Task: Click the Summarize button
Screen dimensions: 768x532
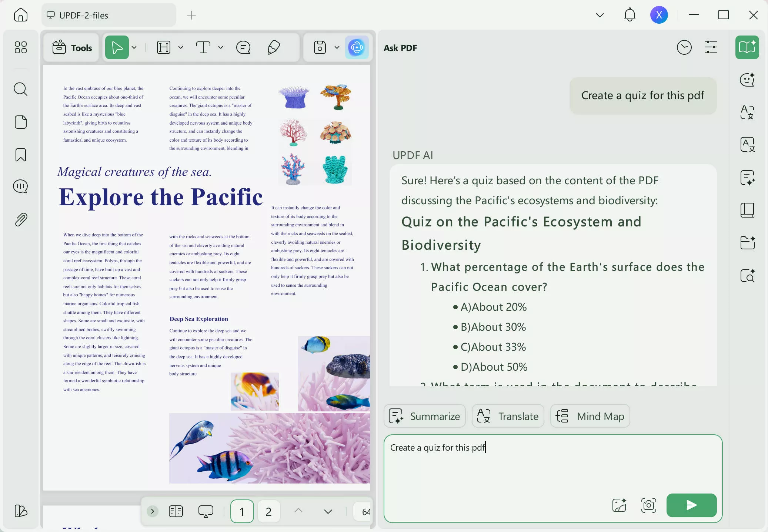Action: 425,416
